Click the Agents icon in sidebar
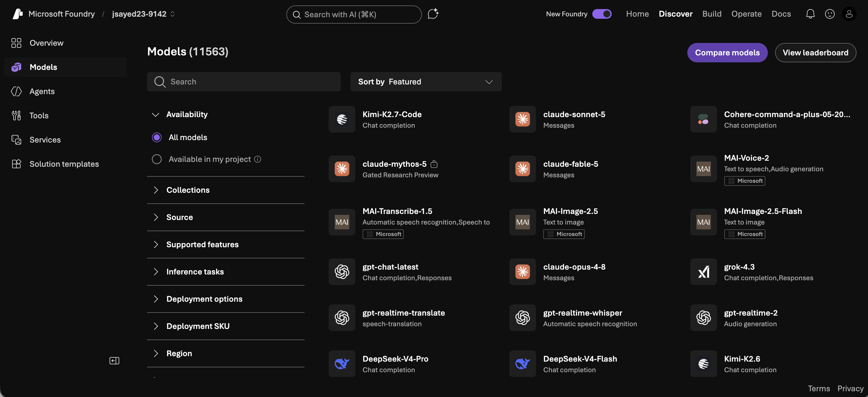Image resolution: width=868 pixels, height=397 pixels. coord(16,91)
